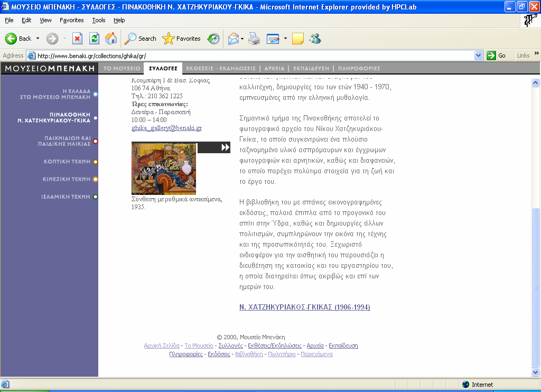Click the Edit page toolbar icon
This screenshot has width=541, height=392.
tap(273, 39)
